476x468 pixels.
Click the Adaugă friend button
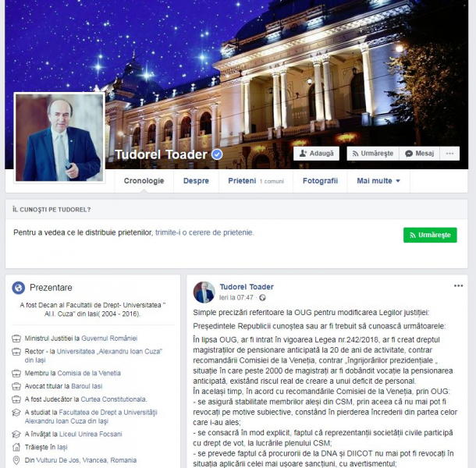[x=316, y=154]
